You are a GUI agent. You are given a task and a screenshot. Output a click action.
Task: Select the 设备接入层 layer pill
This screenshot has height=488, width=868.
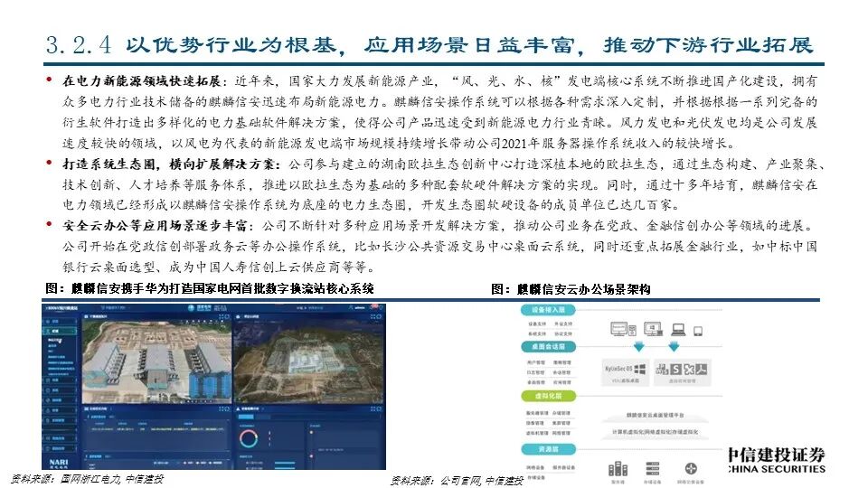[548, 310]
